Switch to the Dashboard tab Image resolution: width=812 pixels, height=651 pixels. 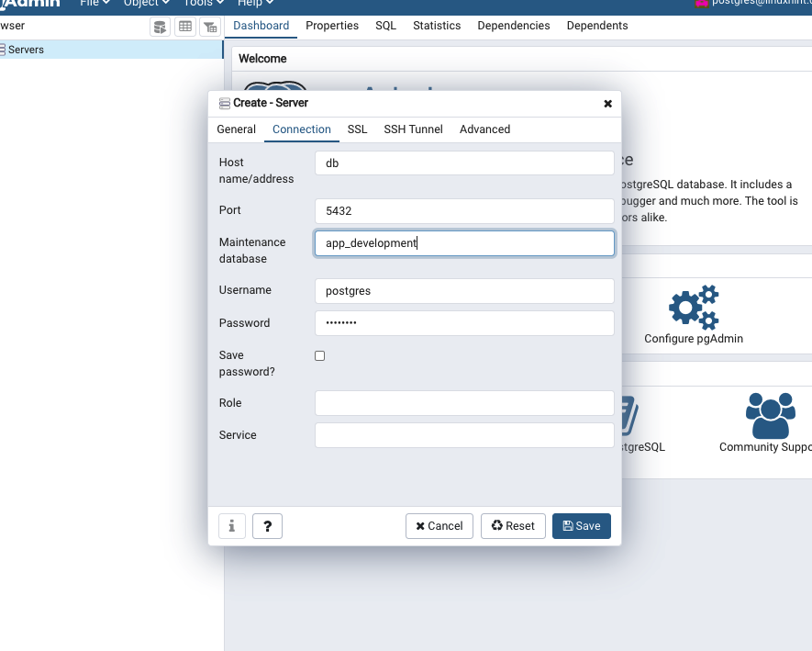pyautogui.click(x=261, y=26)
